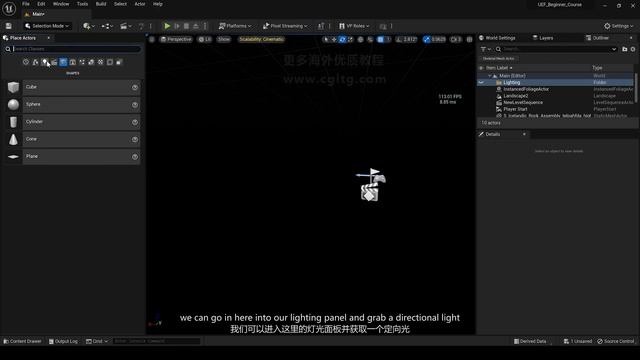Click the Outliner search field

click(x=556, y=49)
